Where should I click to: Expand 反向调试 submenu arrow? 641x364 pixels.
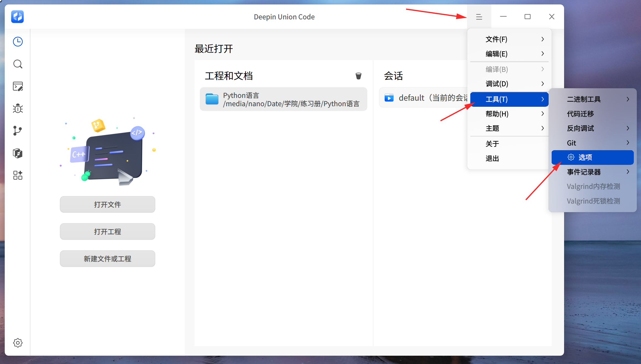coord(628,128)
